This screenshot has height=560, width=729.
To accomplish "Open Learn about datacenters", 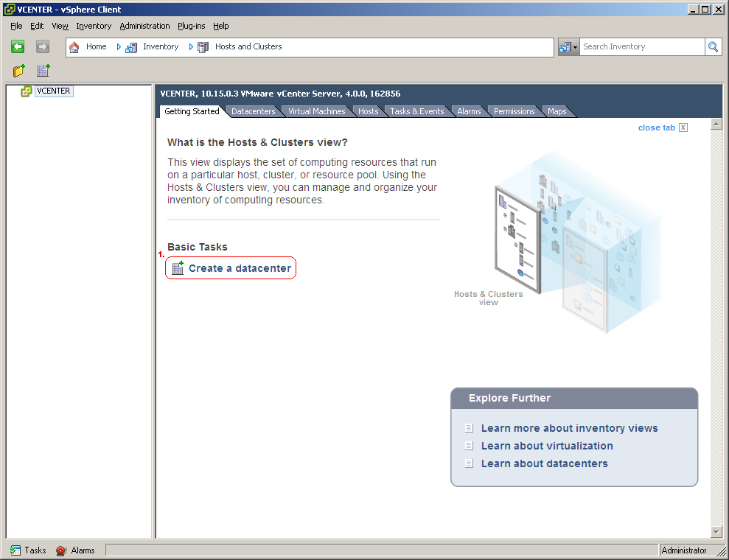I will tap(545, 463).
